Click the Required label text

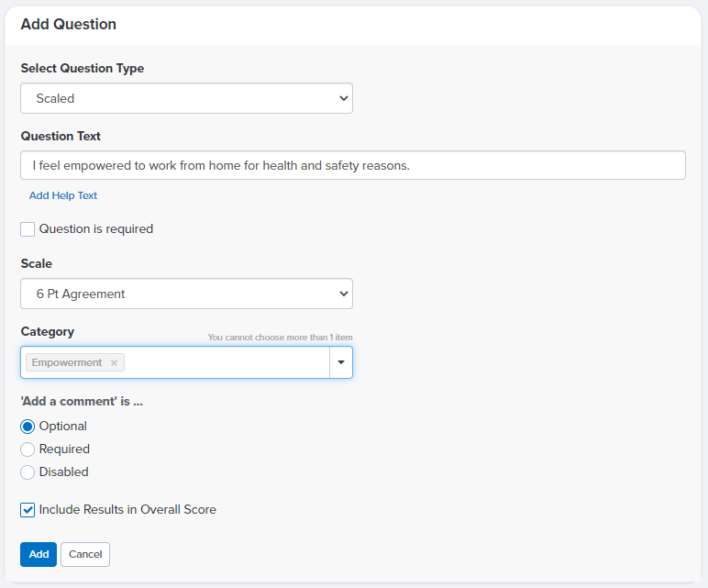[x=64, y=449]
